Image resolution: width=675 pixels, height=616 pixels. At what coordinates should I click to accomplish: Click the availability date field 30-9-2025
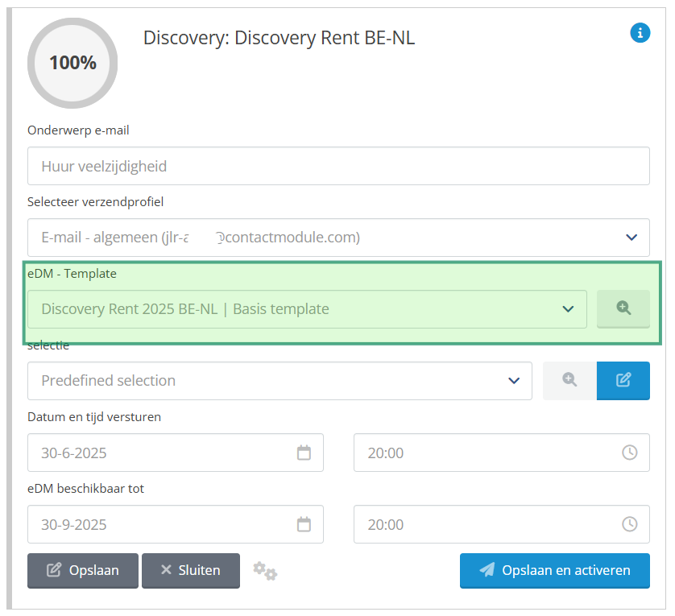[x=176, y=524]
